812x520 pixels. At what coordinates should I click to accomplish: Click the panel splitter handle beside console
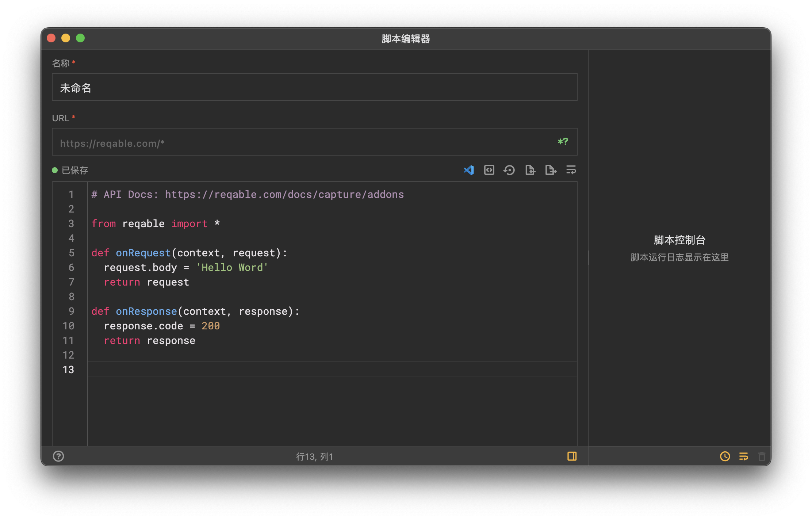(x=588, y=258)
